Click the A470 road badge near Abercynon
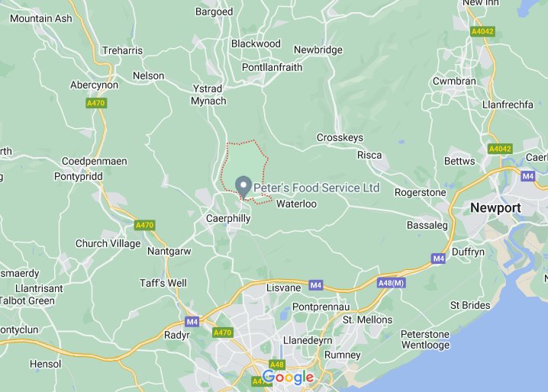The width and height of the screenshot is (548, 392). coord(96,103)
